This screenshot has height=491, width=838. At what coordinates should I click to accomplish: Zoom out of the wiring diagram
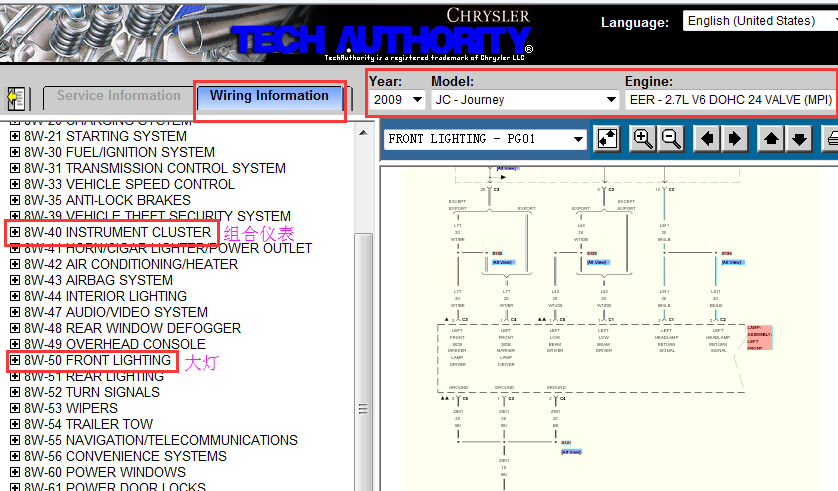(x=671, y=139)
